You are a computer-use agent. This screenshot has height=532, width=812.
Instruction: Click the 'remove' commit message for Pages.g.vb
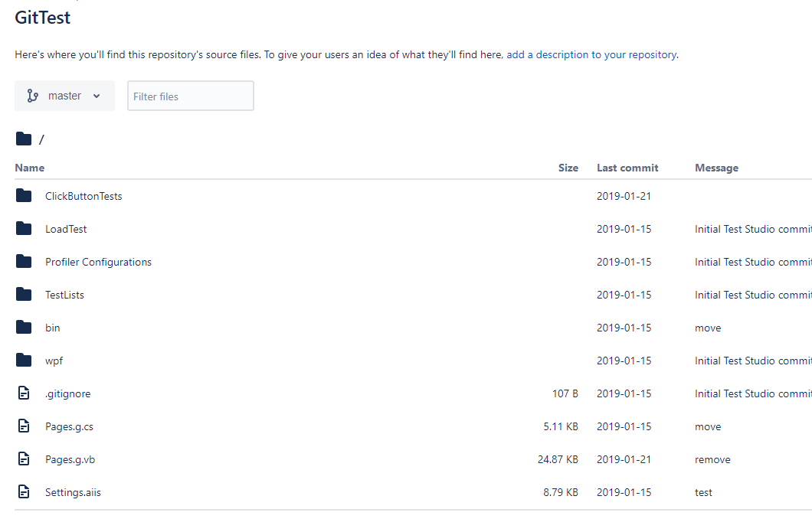click(x=712, y=459)
